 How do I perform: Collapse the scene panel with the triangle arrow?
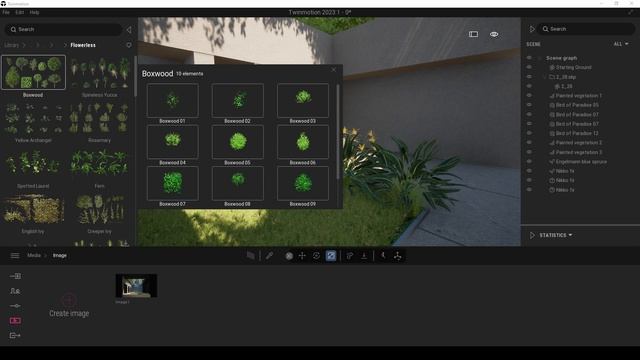tap(532, 29)
